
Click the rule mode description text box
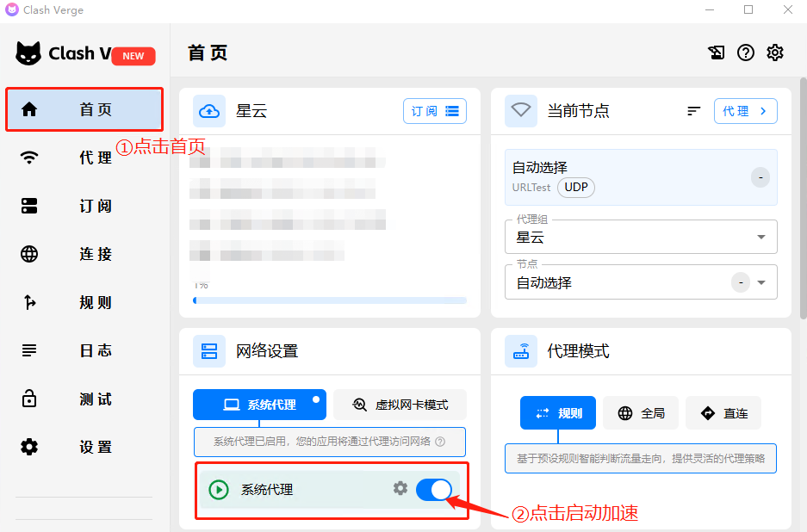point(641,459)
